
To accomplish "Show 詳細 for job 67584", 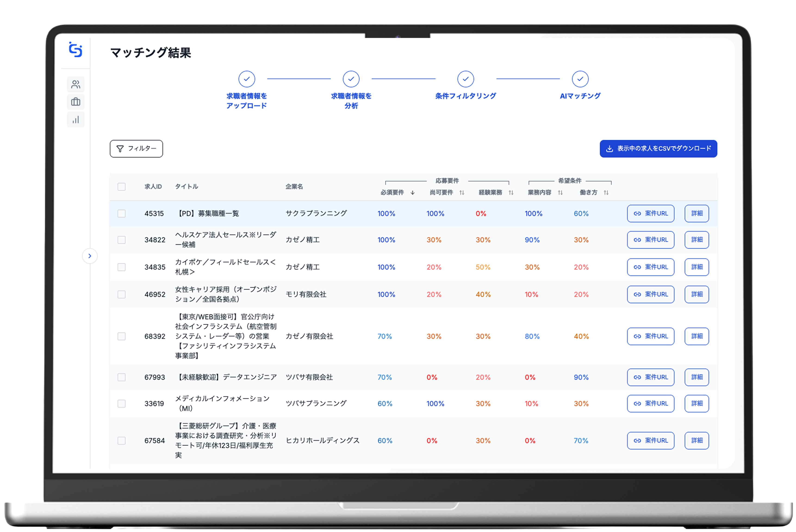I will coord(696,440).
